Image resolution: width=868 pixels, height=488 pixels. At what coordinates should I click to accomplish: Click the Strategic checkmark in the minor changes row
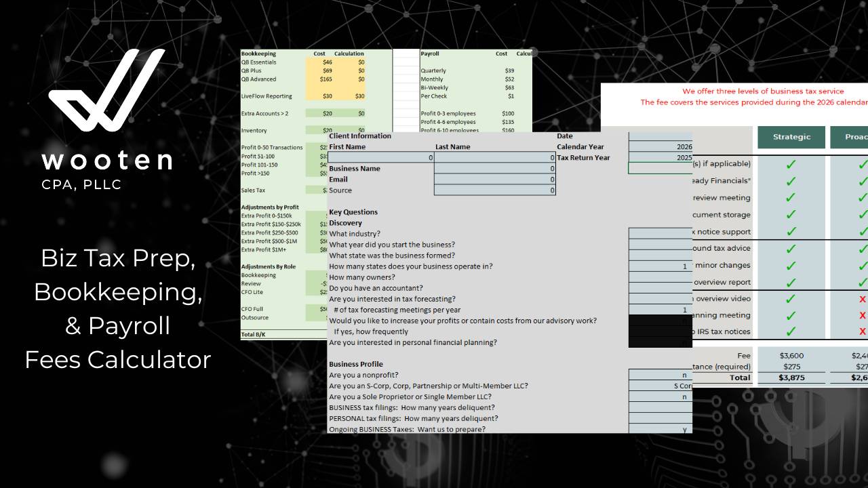pos(791,265)
